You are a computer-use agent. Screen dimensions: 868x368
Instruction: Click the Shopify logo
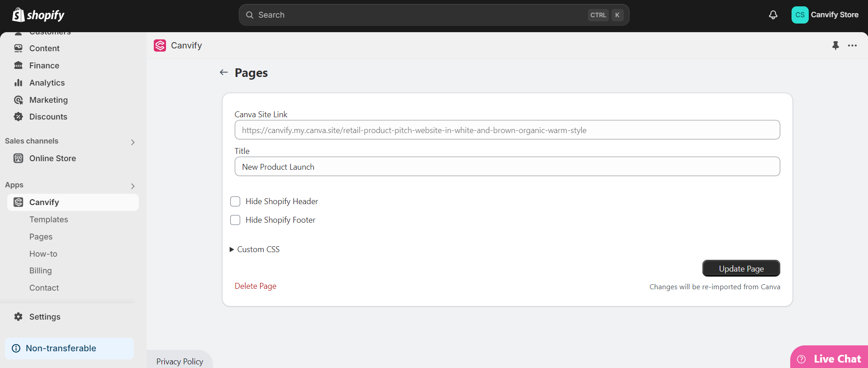(x=38, y=15)
